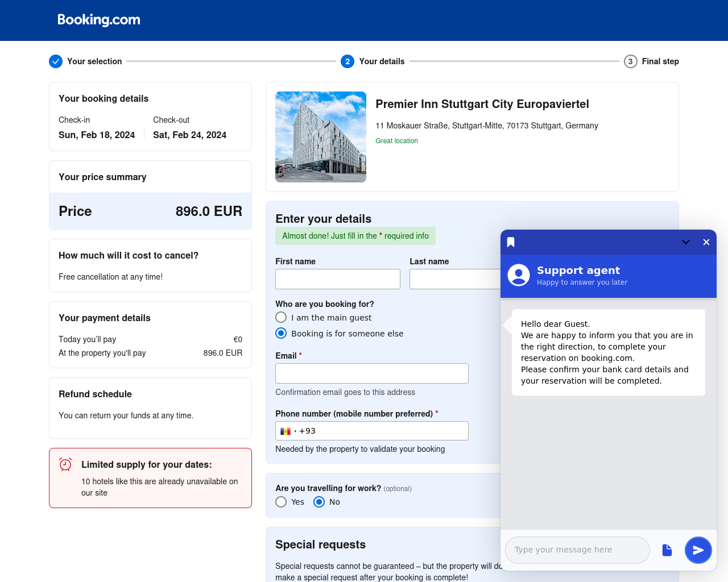Click the Premier Inn Stuttgart City Europaviertel title
Viewport: 728px width, 582px height.
(x=482, y=104)
